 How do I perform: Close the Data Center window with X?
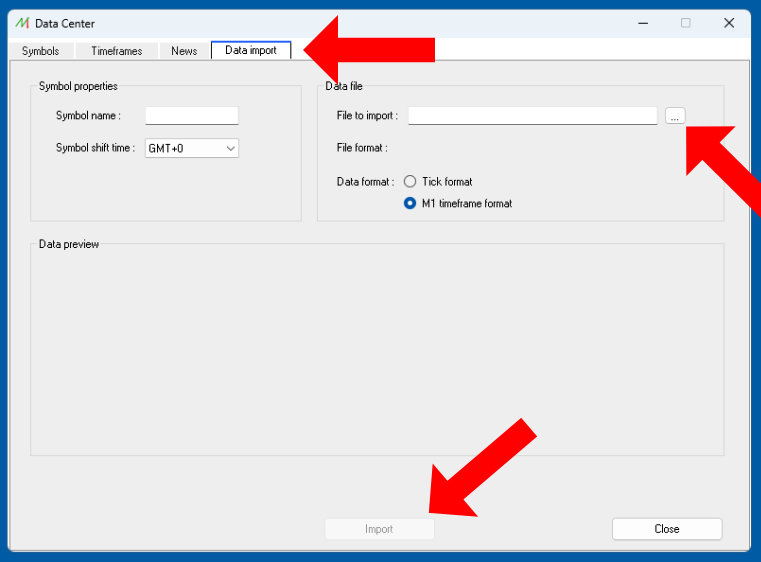[729, 23]
